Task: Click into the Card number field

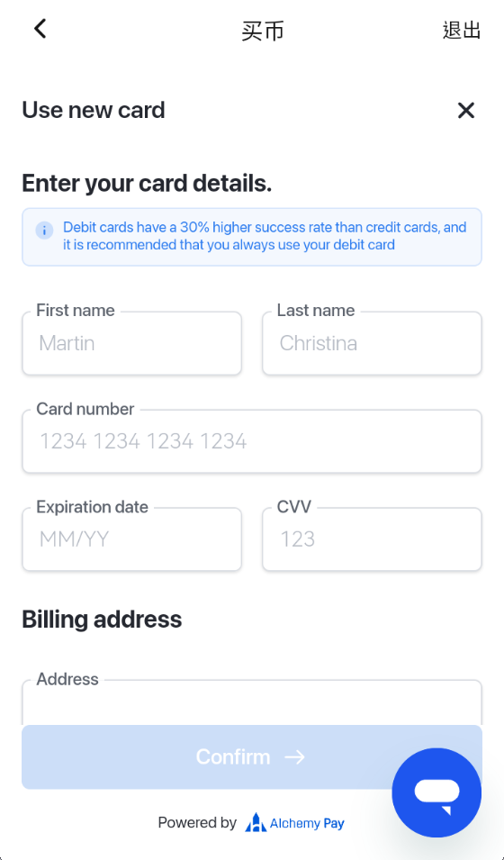Action: tap(252, 441)
